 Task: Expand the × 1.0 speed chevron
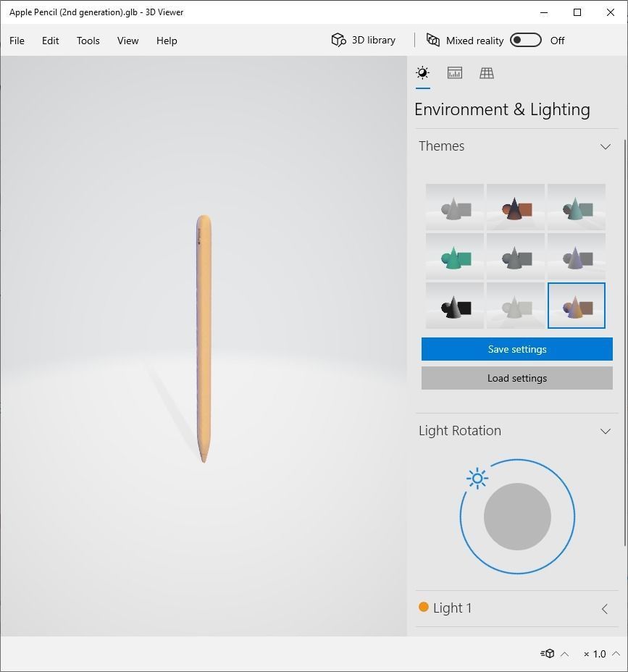616,654
